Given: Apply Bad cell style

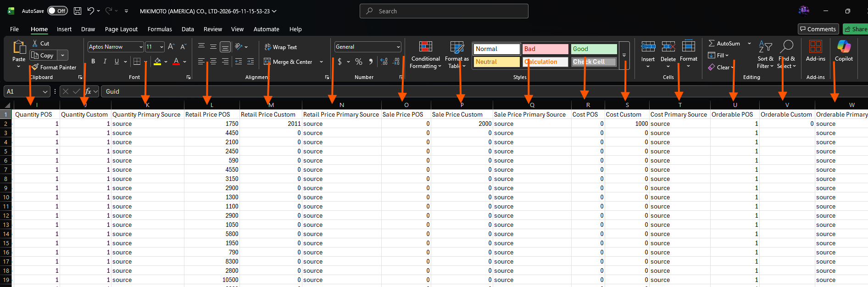Looking at the screenshot, I should pos(545,49).
